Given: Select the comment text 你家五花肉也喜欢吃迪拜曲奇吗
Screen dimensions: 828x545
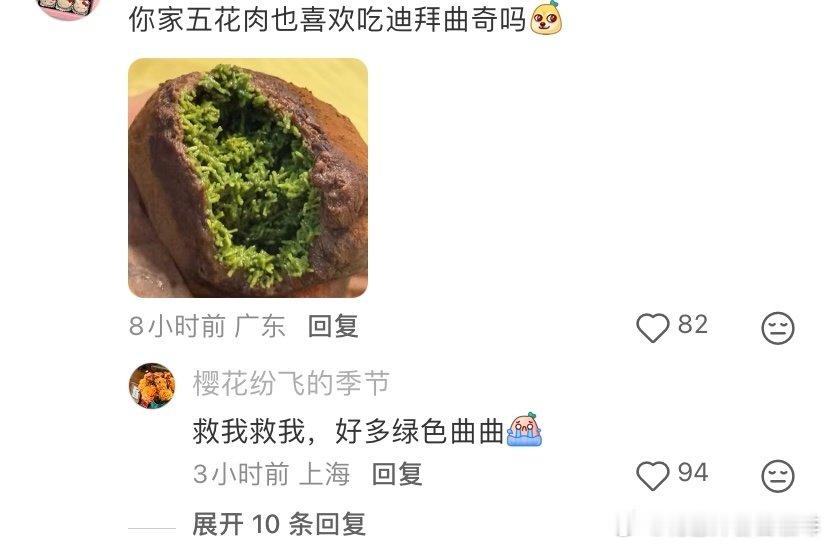Looking at the screenshot, I should tap(328, 20).
